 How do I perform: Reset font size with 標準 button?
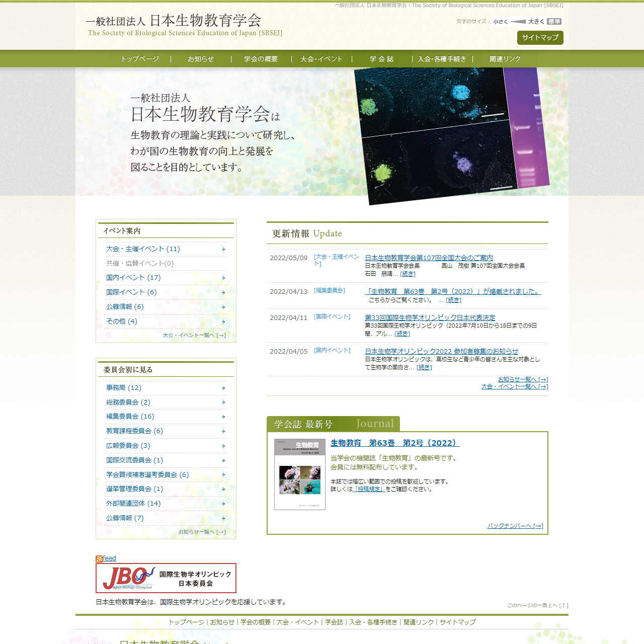[554, 22]
